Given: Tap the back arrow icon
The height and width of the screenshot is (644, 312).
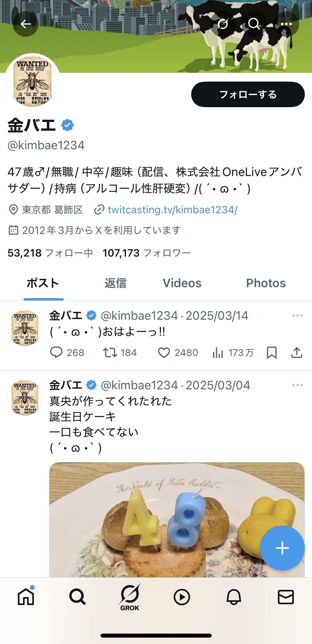Looking at the screenshot, I should coord(26,24).
